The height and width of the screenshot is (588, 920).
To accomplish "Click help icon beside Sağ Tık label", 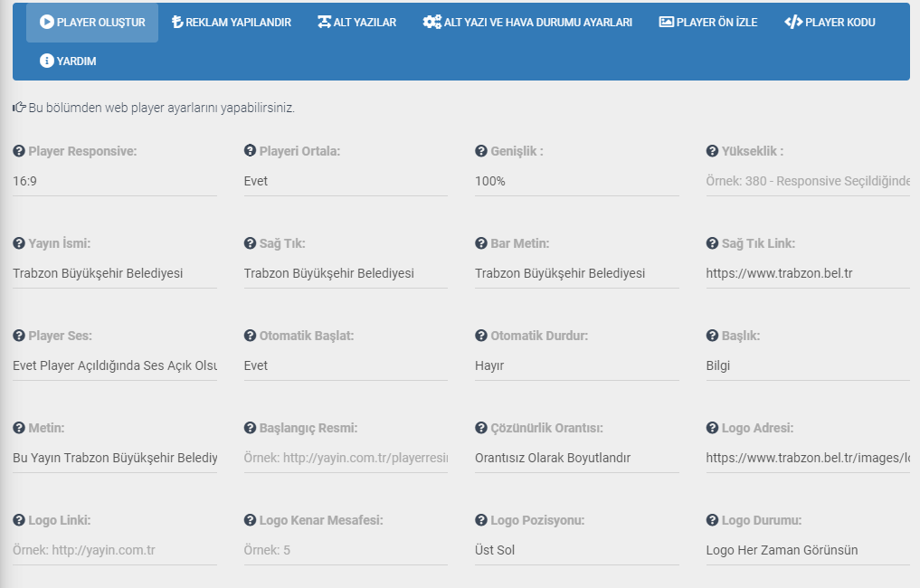I will (250, 243).
